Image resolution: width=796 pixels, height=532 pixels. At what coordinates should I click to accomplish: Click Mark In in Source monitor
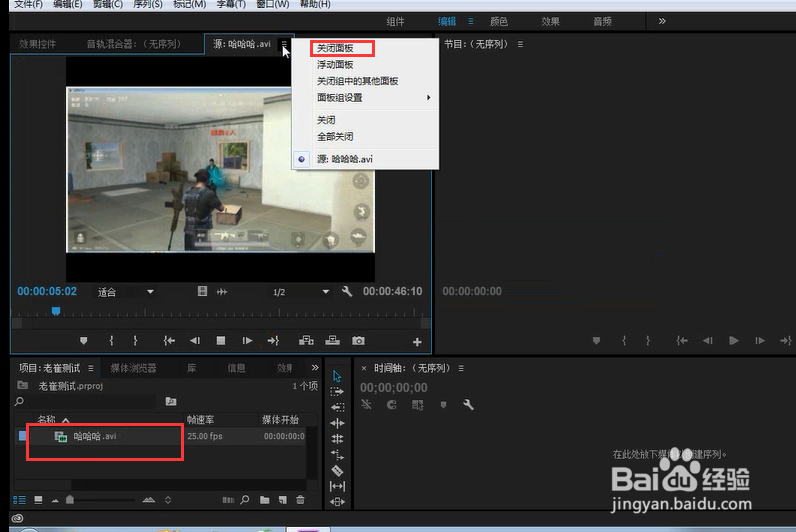(112, 341)
